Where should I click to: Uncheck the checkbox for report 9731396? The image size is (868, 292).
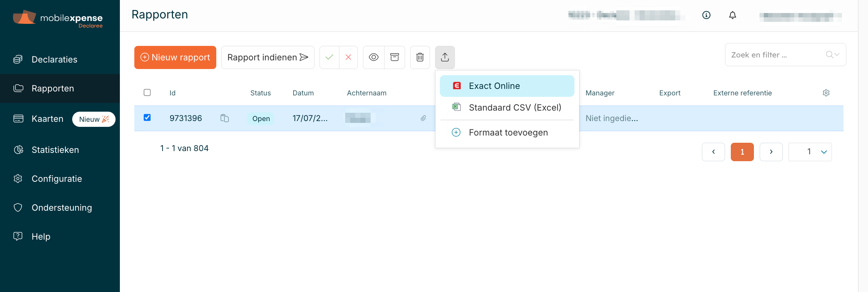coord(147,117)
